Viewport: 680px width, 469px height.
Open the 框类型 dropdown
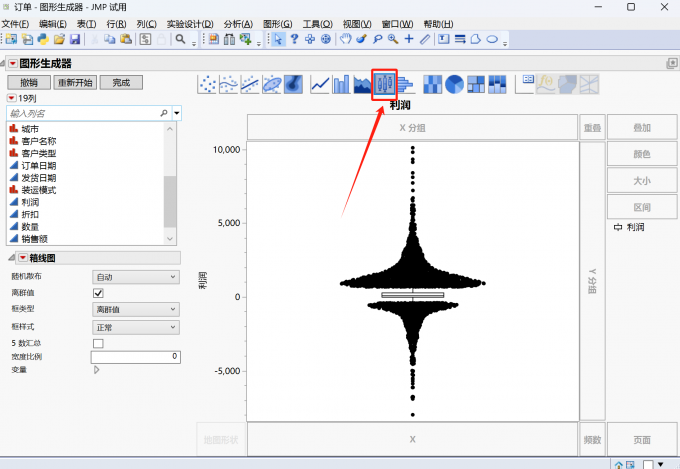pos(136,309)
